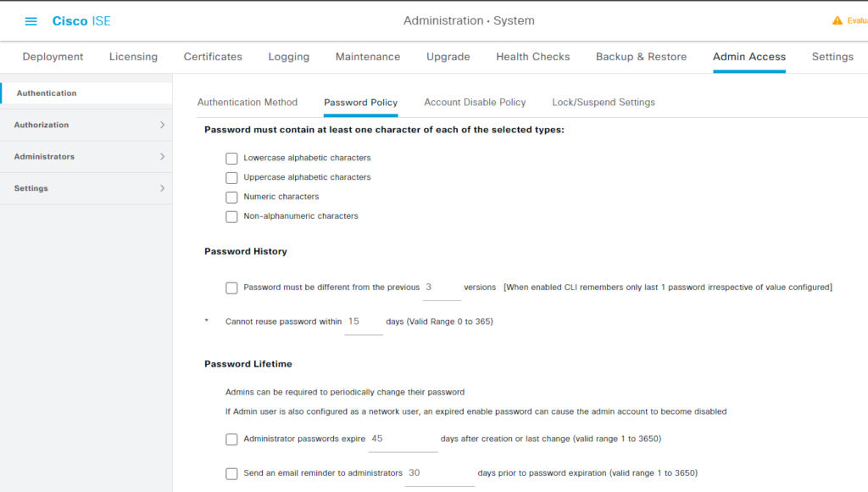This screenshot has width=868, height=492.
Task: Open the hamburger navigation menu
Action: pos(31,20)
